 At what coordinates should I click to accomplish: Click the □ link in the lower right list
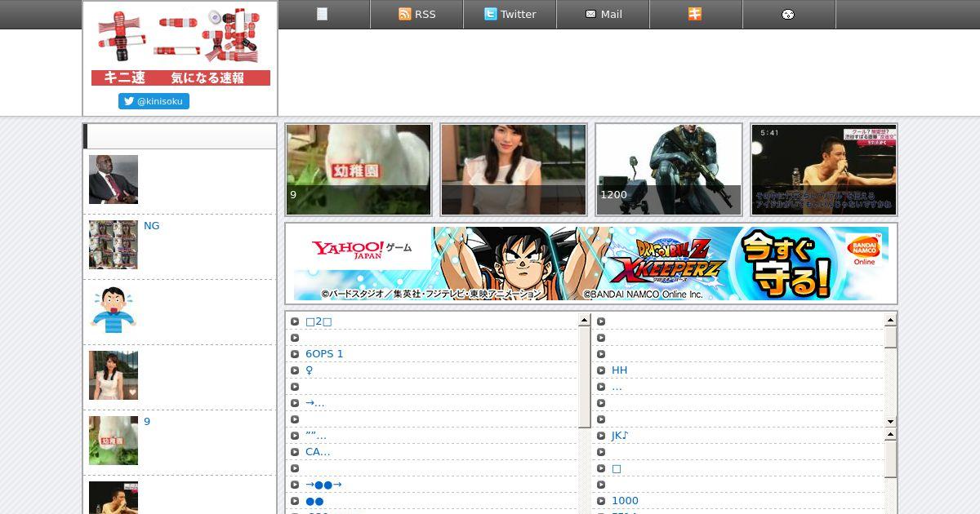tap(617, 468)
